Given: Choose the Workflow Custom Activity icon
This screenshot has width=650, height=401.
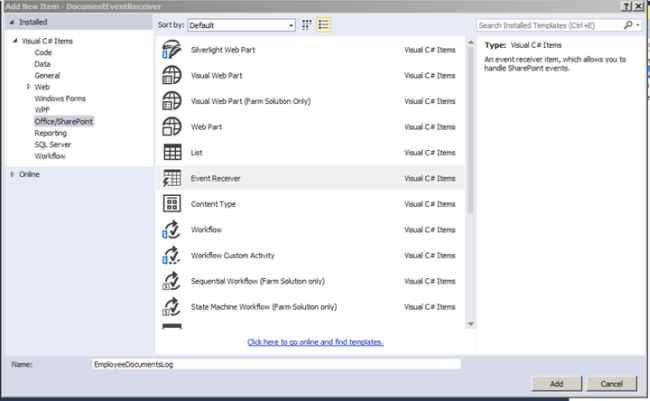Looking at the screenshot, I should coord(172,255).
